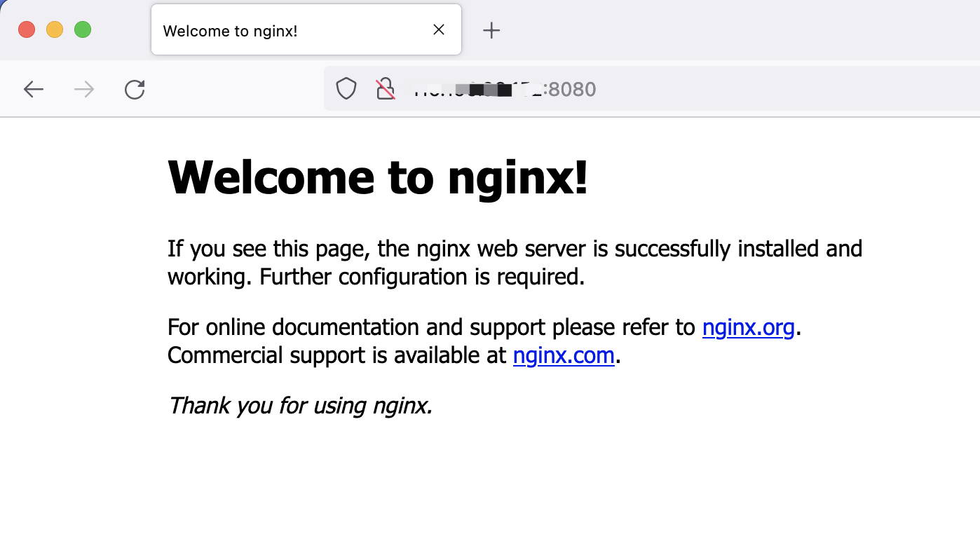Click the 'Thank you for using nginx.' text
Screen dimensions: 980x541
tap(300, 405)
